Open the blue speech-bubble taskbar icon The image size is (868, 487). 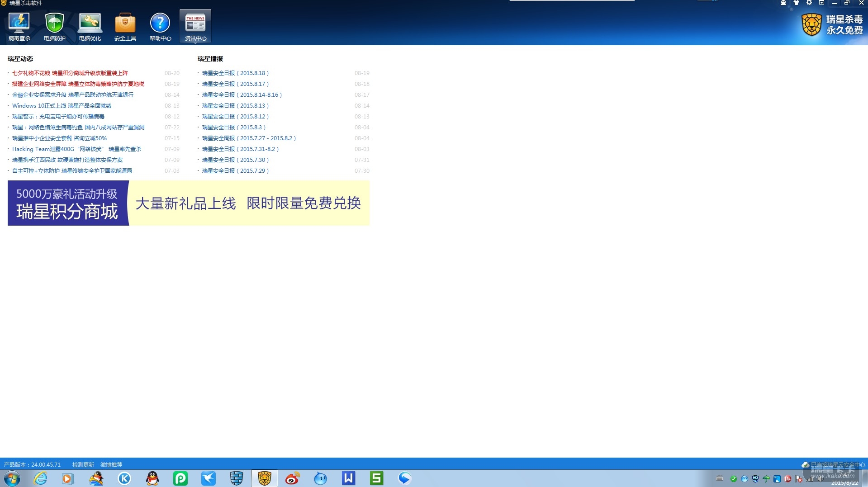coord(405,478)
